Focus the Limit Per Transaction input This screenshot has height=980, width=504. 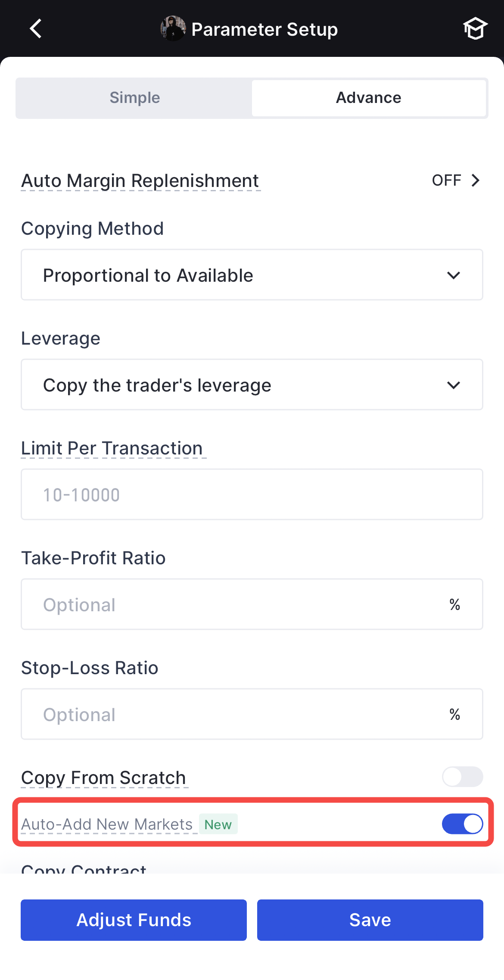click(252, 495)
